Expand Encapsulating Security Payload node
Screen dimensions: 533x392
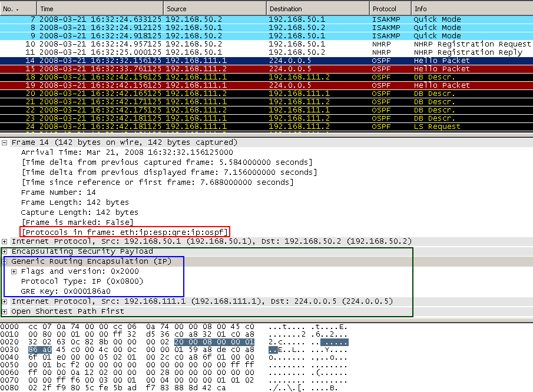[x=5, y=251]
